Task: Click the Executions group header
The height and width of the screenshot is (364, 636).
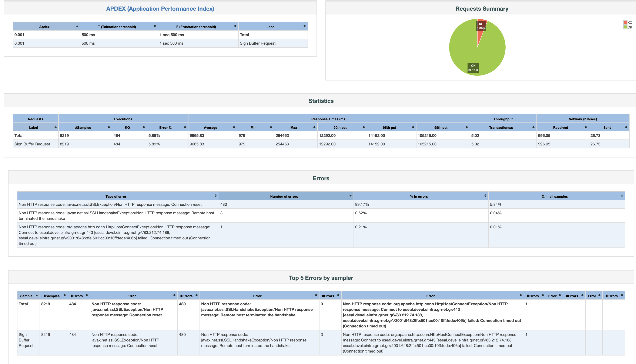Action: click(x=123, y=119)
